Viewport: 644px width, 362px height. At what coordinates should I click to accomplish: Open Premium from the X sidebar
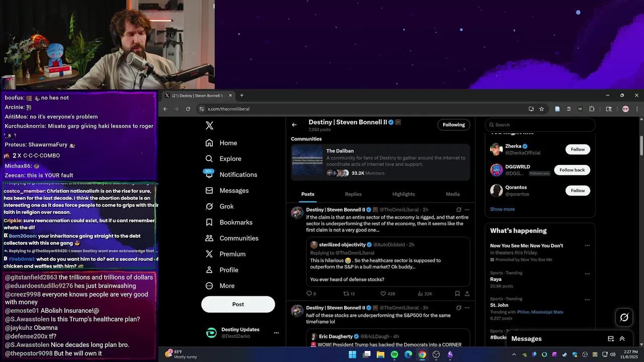point(225,254)
